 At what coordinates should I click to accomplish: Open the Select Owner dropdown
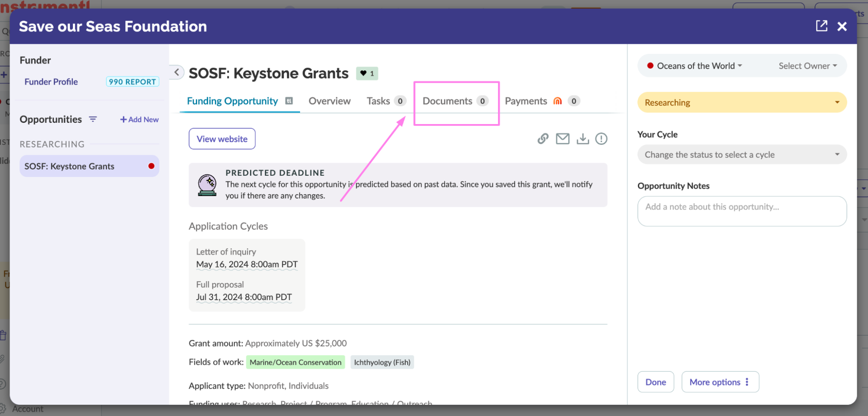[807, 66]
